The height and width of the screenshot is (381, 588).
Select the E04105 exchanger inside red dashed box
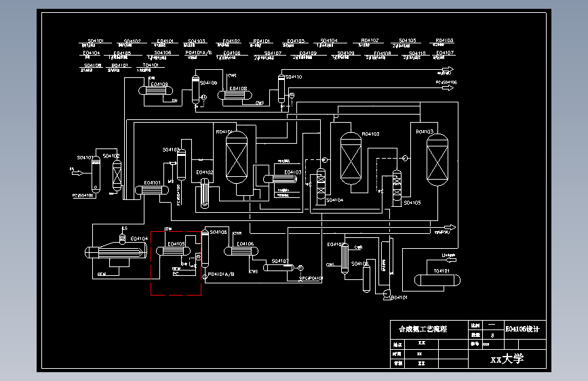(173, 252)
